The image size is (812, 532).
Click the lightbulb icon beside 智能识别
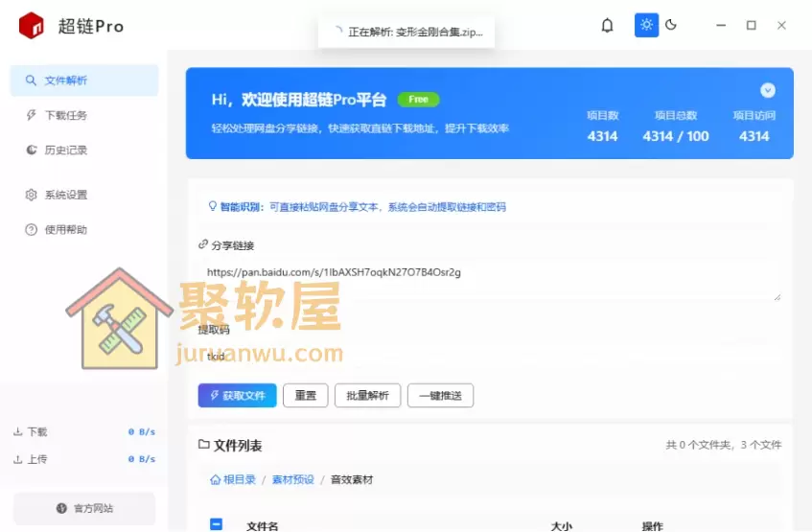click(x=212, y=206)
